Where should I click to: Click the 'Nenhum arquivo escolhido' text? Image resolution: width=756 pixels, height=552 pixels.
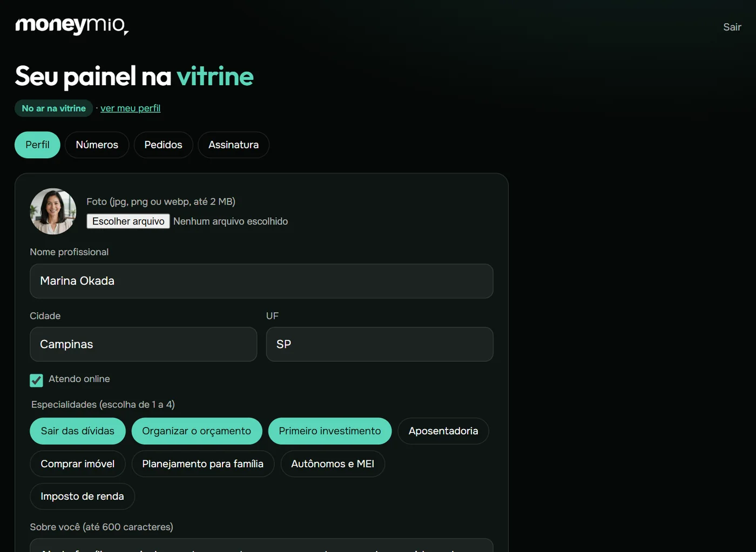click(231, 221)
